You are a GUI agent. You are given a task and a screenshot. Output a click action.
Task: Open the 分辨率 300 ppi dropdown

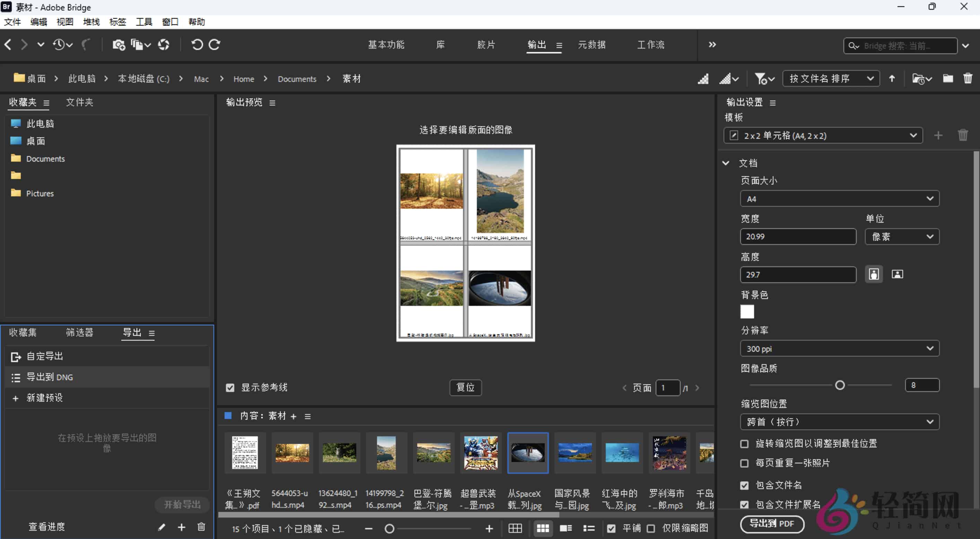(839, 348)
